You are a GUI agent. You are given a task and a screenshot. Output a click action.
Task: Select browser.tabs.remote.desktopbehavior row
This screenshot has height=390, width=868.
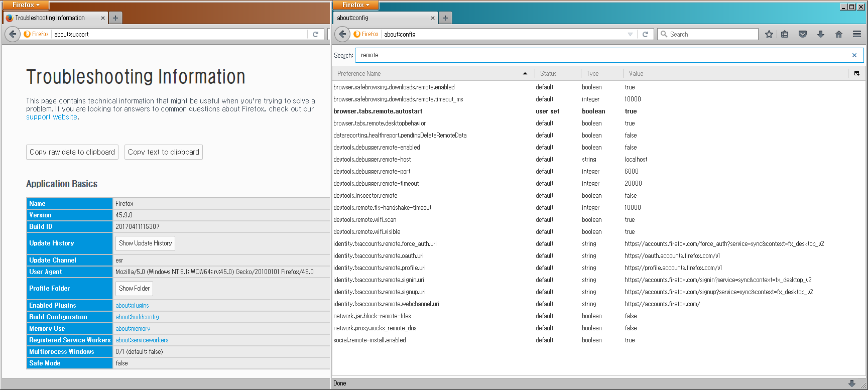[x=599, y=123]
